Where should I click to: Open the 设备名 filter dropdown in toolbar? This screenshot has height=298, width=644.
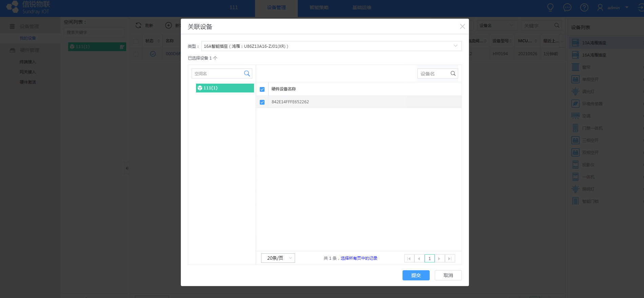pyautogui.click(x=497, y=25)
